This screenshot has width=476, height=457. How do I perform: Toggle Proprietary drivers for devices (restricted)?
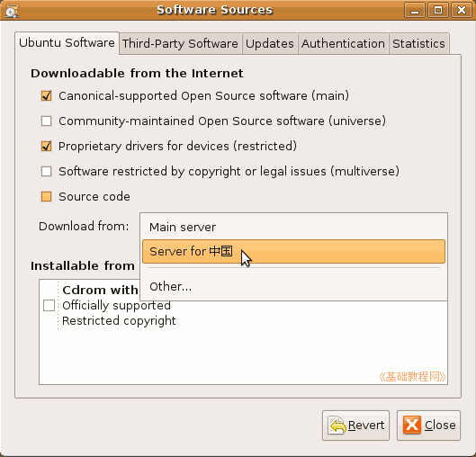pos(46,147)
